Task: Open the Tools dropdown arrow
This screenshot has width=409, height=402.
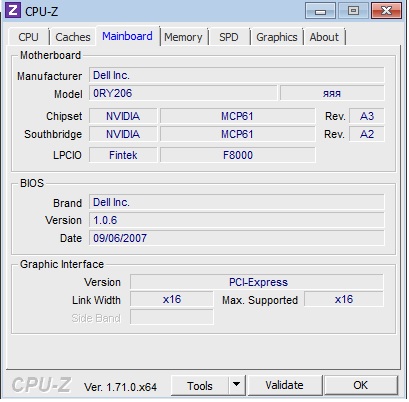Action: coord(237,385)
